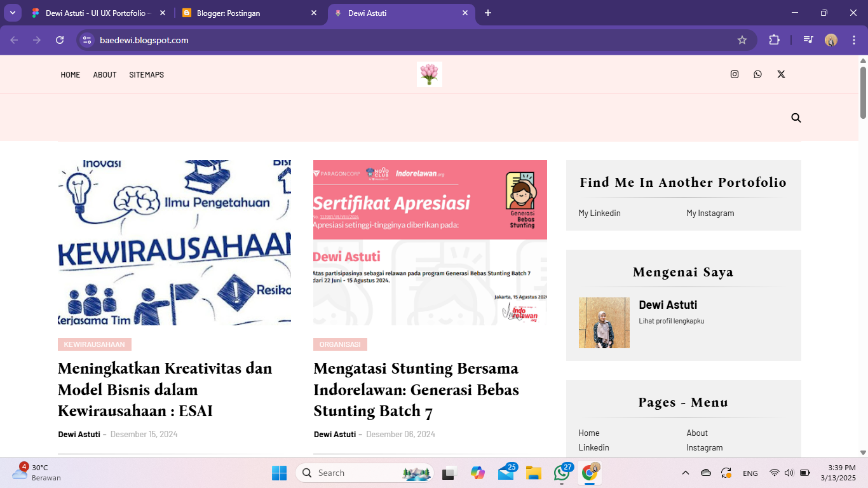Select the active Dewi Astuti tab

tap(402, 13)
